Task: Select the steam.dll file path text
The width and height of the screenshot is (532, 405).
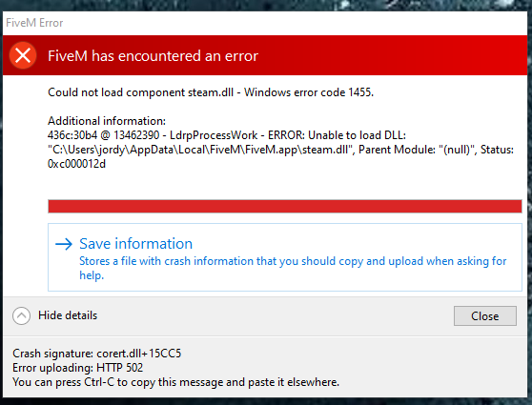Action: tap(200, 150)
